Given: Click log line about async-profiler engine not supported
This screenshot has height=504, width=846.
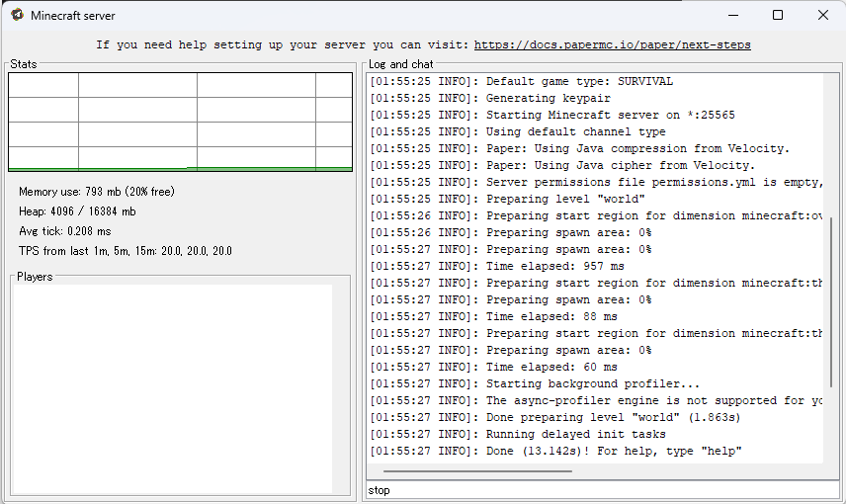Looking at the screenshot, I should (596, 400).
